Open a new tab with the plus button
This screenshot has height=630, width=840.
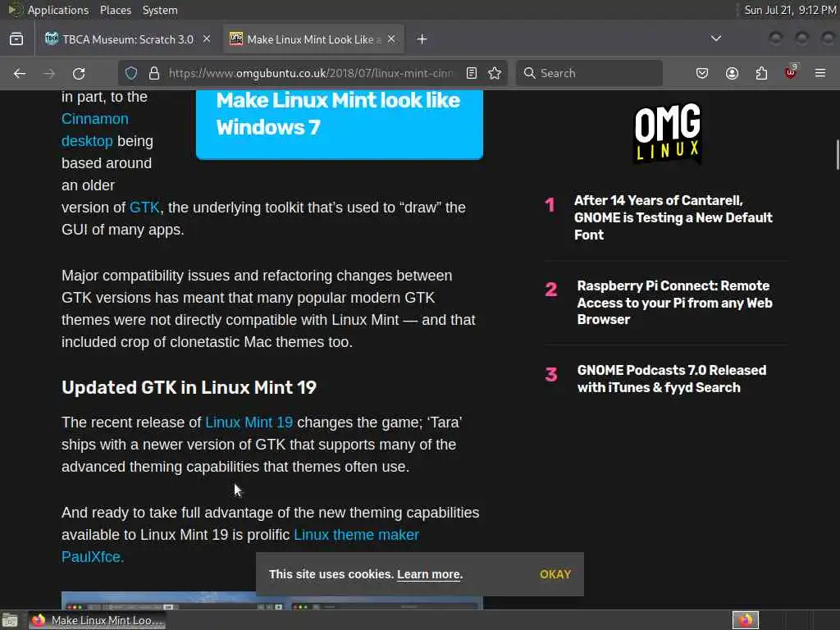[422, 39]
